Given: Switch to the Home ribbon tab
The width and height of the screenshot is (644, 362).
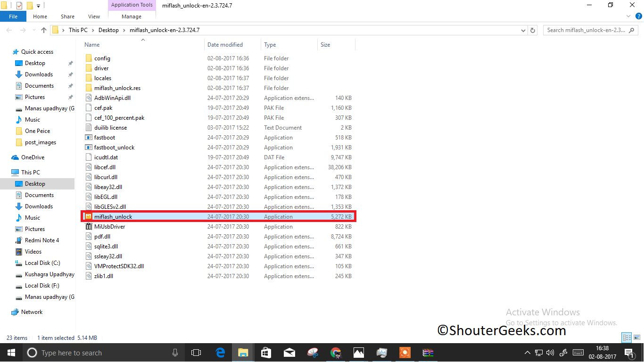Looking at the screenshot, I should [x=40, y=16].
